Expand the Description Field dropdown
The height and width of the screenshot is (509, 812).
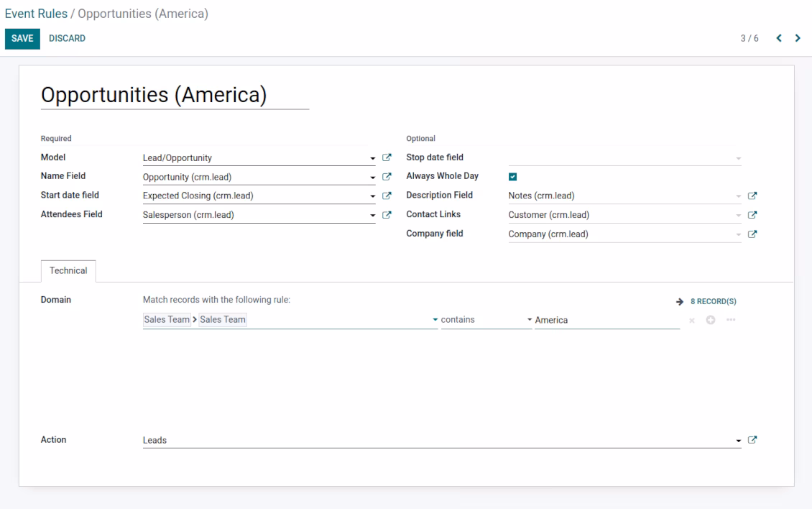pyautogui.click(x=739, y=196)
